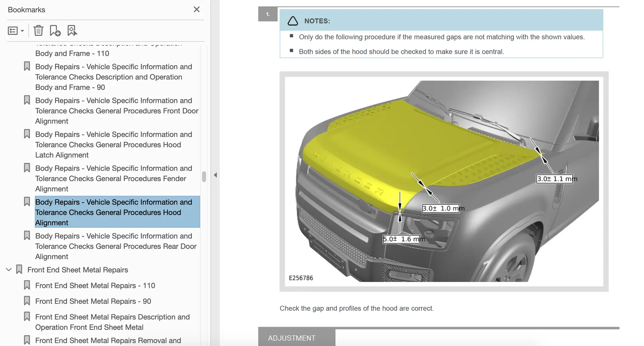Close the Bookmarks panel

tap(197, 9)
